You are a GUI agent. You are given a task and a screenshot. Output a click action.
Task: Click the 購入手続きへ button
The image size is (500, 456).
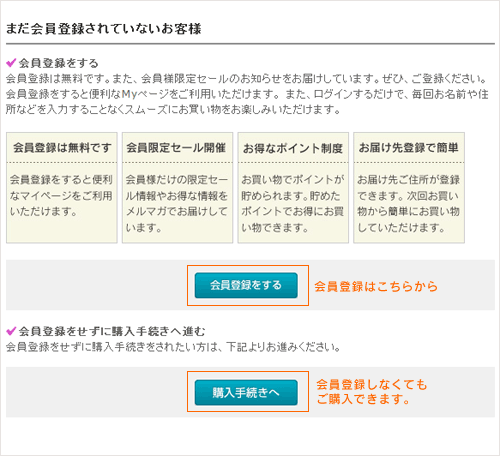246,392
